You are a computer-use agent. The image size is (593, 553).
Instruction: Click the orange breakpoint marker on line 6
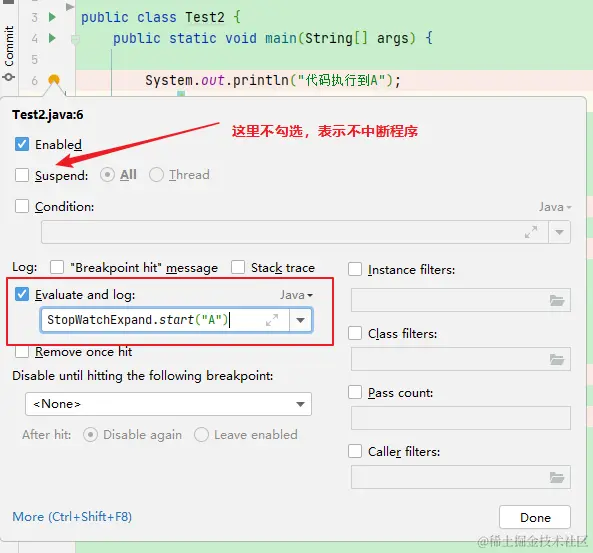54,80
